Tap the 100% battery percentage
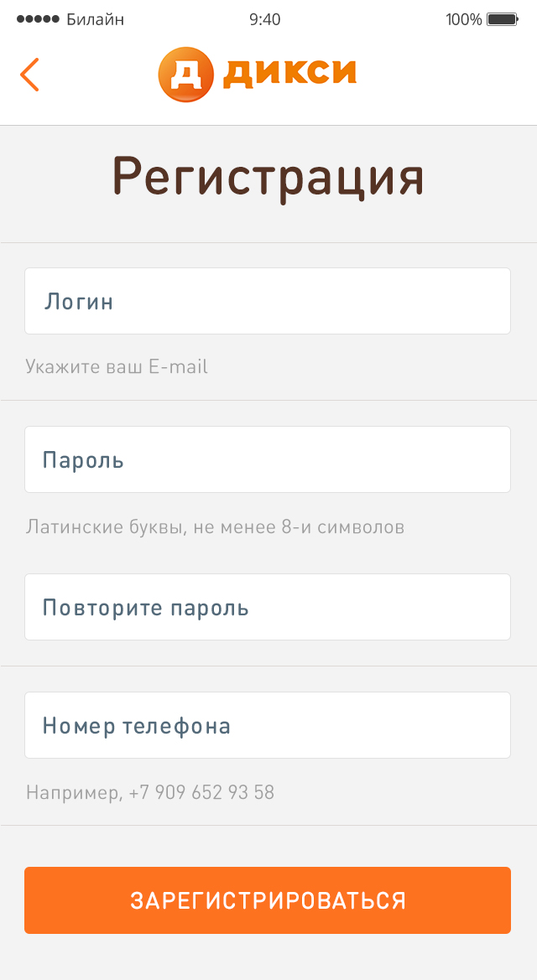This screenshot has width=537, height=980. coord(463,19)
